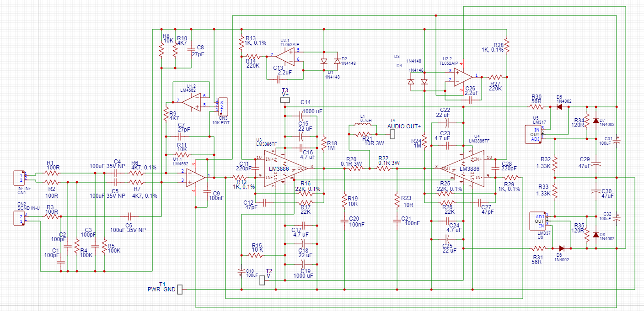The width and height of the screenshot is (644, 311).
Task: Select resistor R14 220K symbol
Action: click(x=253, y=57)
